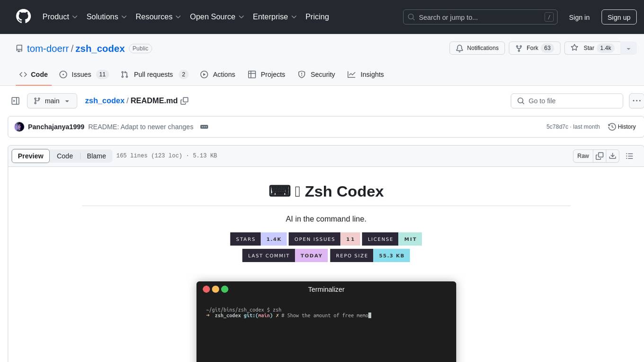Go to the Pull requests tab
Image resolution: width=644 pixels, height=362 pixels.
[154, 74]
